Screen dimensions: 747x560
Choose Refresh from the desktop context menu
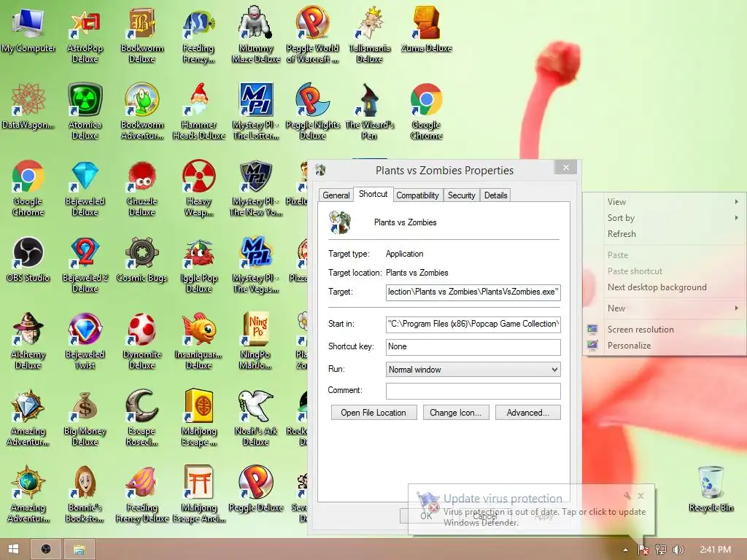[665, 234]
